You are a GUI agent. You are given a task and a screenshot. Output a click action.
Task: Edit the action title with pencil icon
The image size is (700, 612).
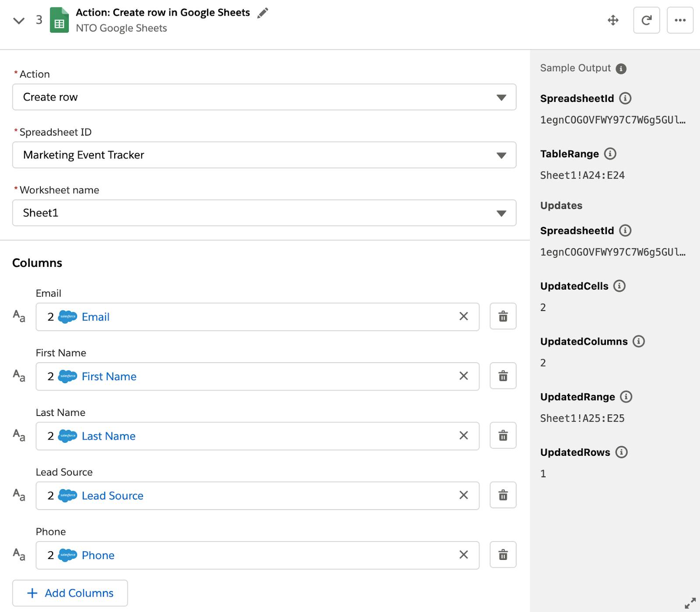pos(262,13)
